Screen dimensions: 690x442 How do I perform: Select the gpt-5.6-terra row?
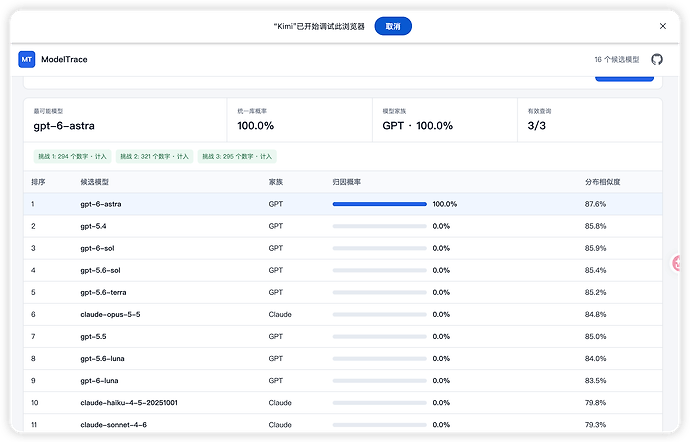[343, 292]
